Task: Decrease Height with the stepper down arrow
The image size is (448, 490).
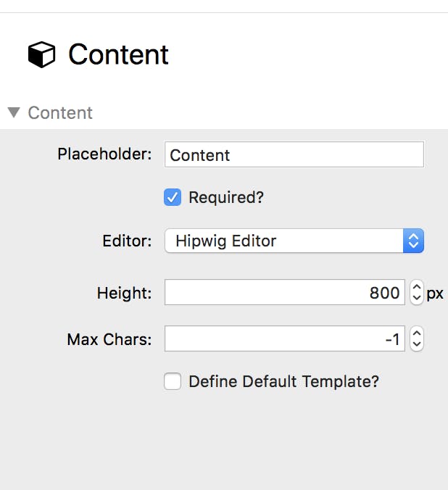Action: pos(416,299)
